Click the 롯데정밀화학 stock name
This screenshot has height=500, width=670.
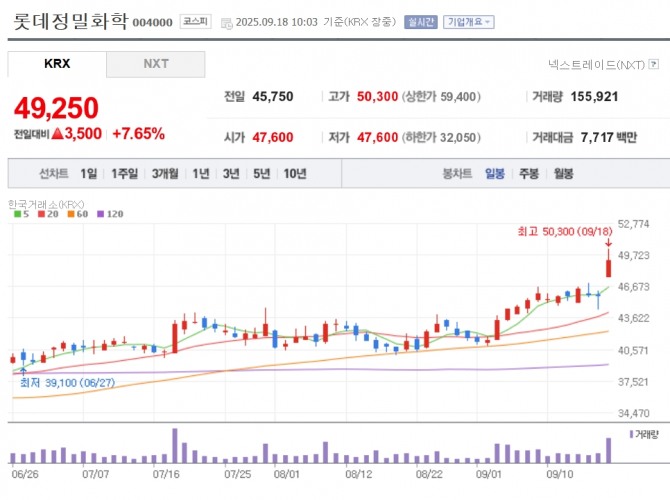71,21
